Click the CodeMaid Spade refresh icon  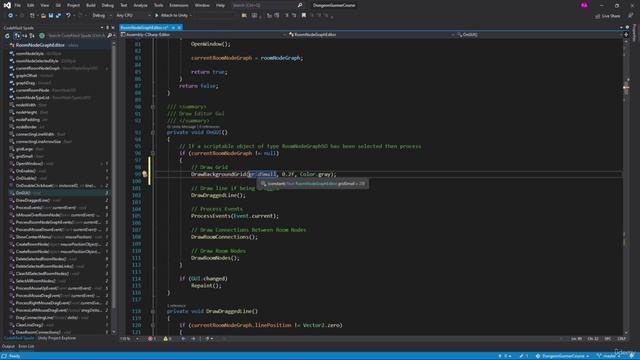tap(7, 36)
